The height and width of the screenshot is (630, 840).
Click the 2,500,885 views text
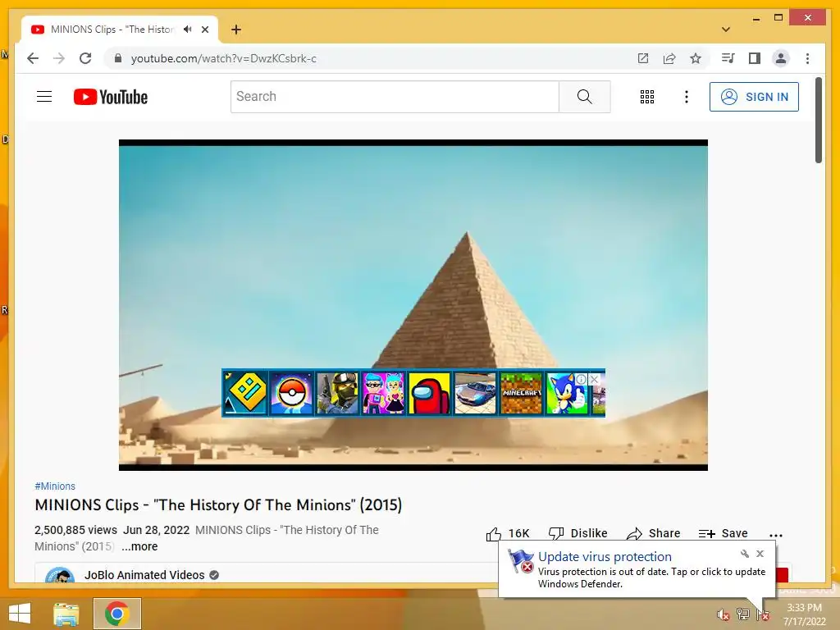pyautogui.click(x=75, y=530)
